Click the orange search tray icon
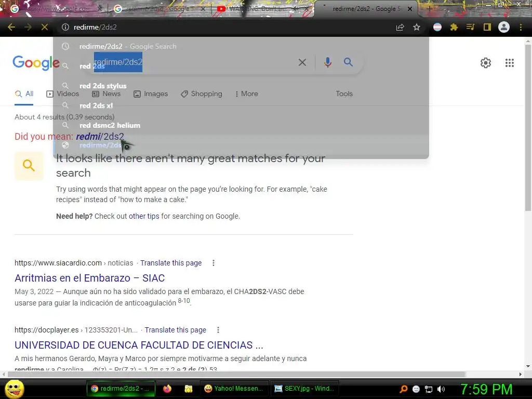Image resolution: width=532 pixels, height=399 pixels. [x=403, y=389]
